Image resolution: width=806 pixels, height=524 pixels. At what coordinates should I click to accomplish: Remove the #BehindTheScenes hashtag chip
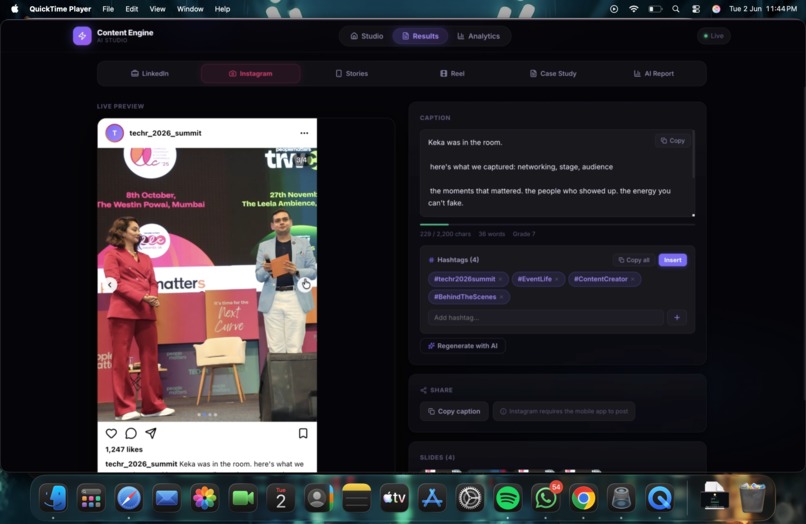501,297
